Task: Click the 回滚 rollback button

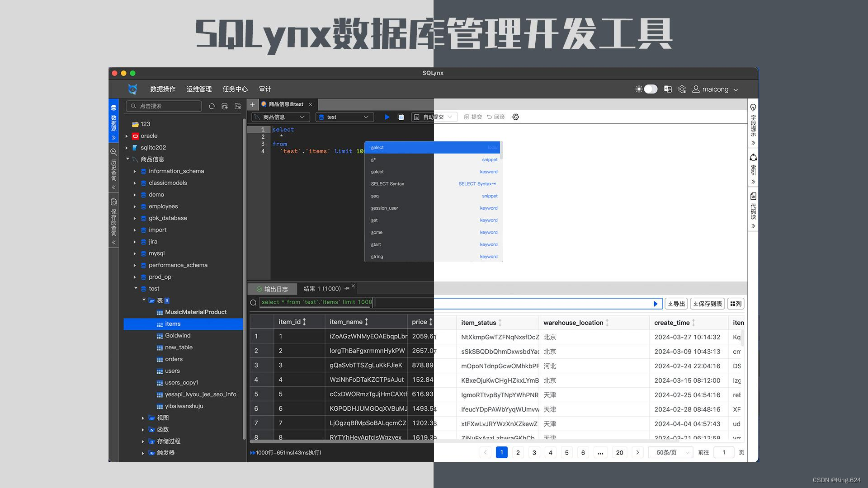Action: point(495,117)
